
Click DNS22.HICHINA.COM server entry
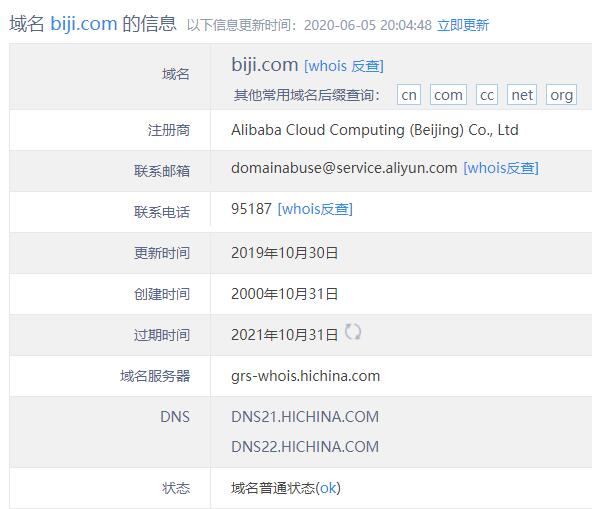pyautogui.click(x=305, y=446)
